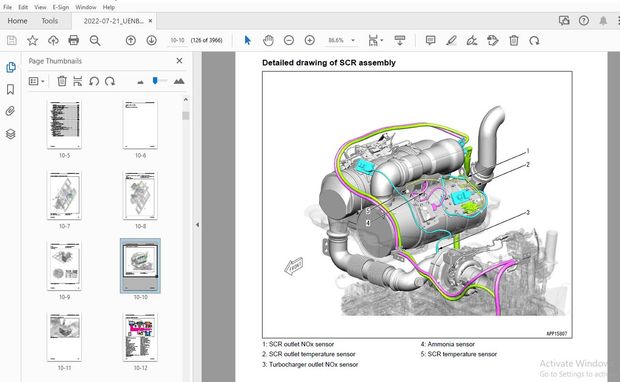This screenshot has height=382, width=620.
Task: Switch to the Tools tab
Action: 49,21
